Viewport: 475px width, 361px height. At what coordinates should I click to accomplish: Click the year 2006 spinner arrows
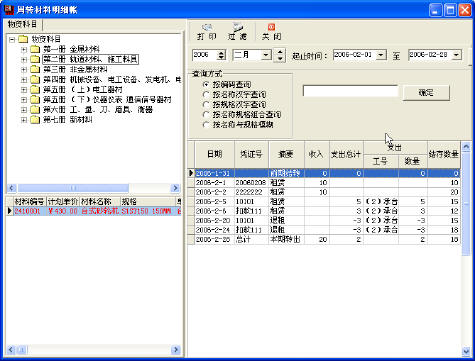point(221,55)
